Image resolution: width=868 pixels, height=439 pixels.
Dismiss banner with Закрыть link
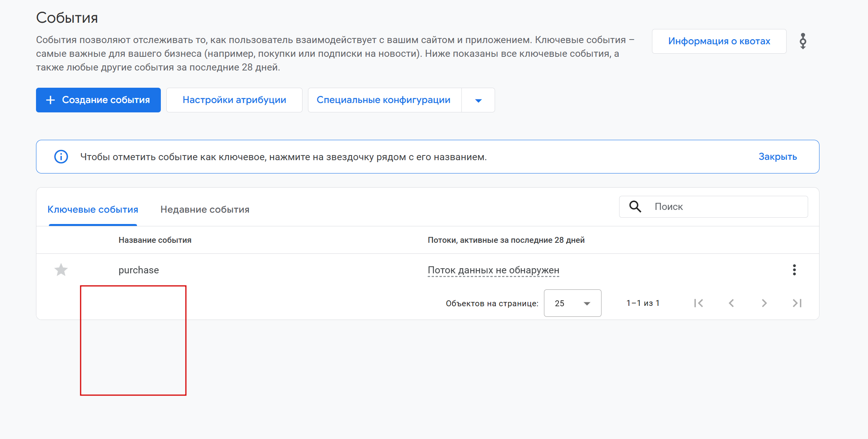(777, 157)
